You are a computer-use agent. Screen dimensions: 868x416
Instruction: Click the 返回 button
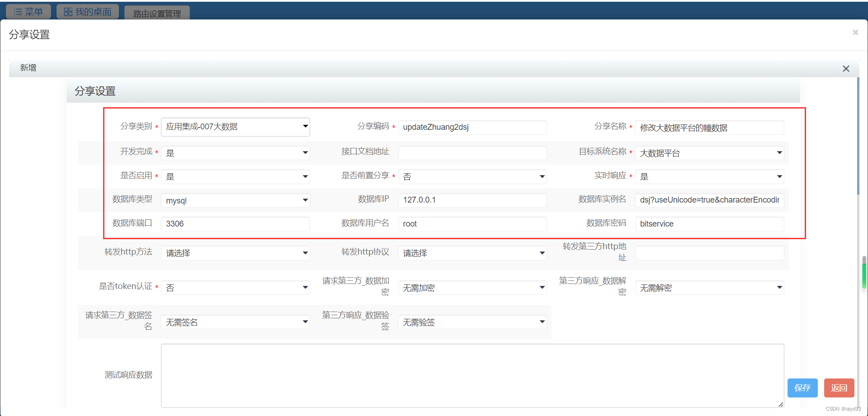click(x=839, y=388)
